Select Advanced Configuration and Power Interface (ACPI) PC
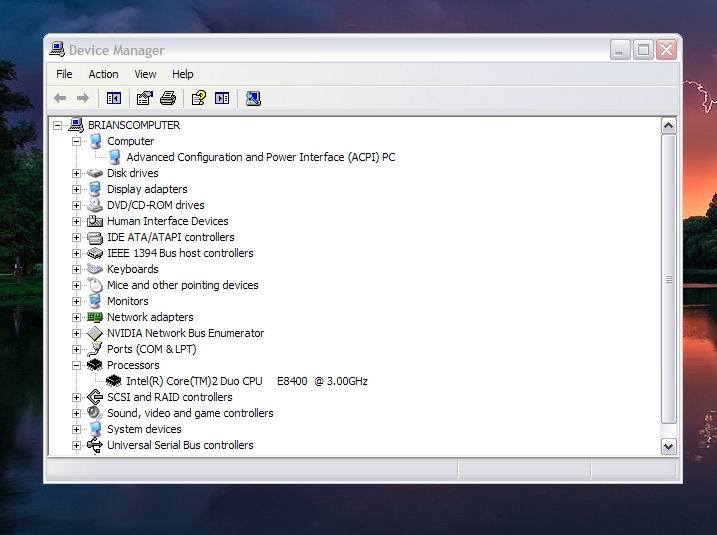Viewport: 717px width, 535px height. (261, 157)
